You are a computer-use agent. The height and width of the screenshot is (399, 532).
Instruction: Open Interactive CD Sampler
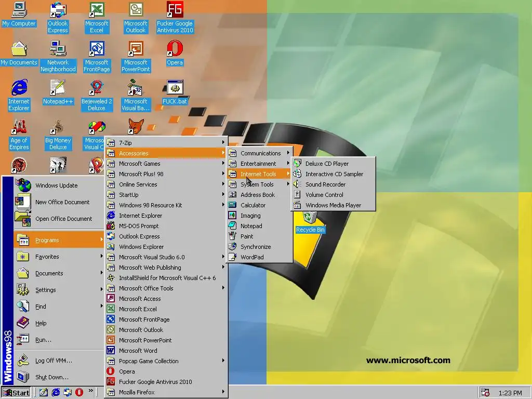point(333,174)
